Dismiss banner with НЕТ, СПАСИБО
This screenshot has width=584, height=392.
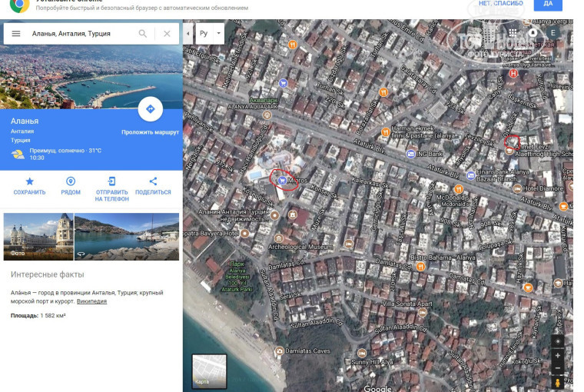pyautogui.click(x=500, y=4)
